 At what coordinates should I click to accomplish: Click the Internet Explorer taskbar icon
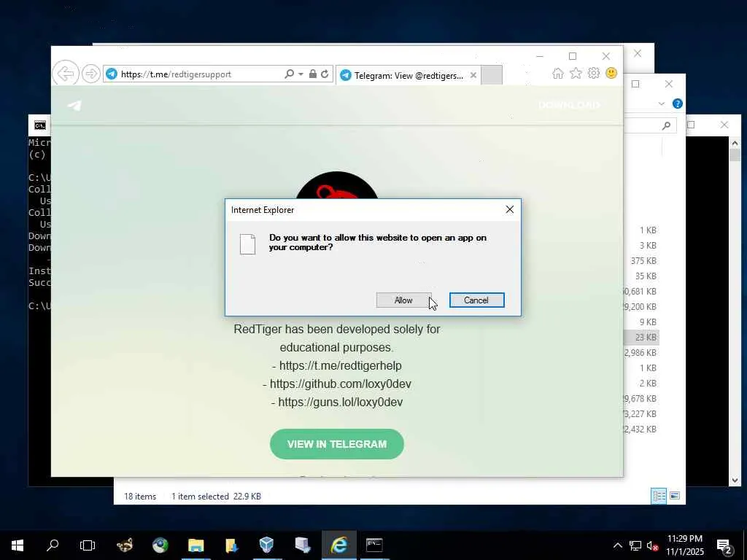pyautogui.click(x=338, y=545)
